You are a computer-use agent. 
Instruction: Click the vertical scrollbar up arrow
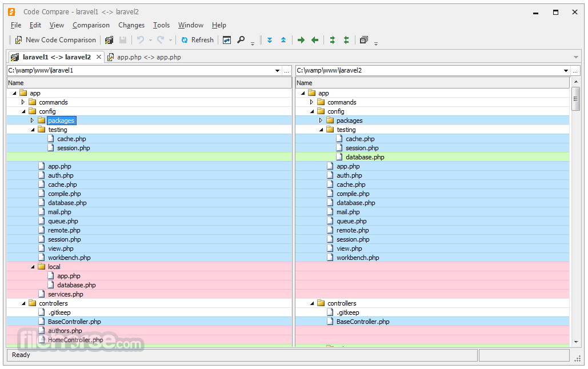[575, 82]
